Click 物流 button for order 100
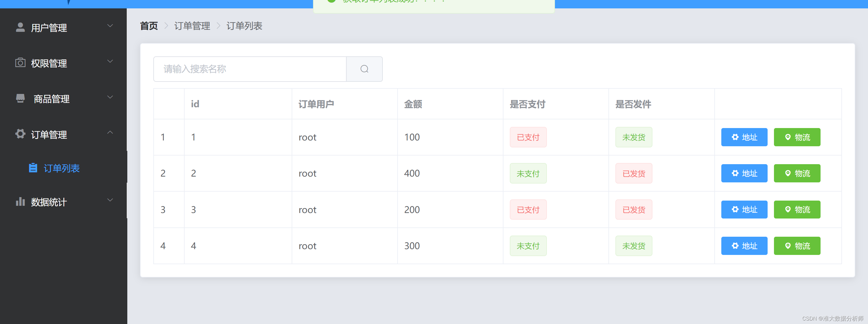 point(797,137)
